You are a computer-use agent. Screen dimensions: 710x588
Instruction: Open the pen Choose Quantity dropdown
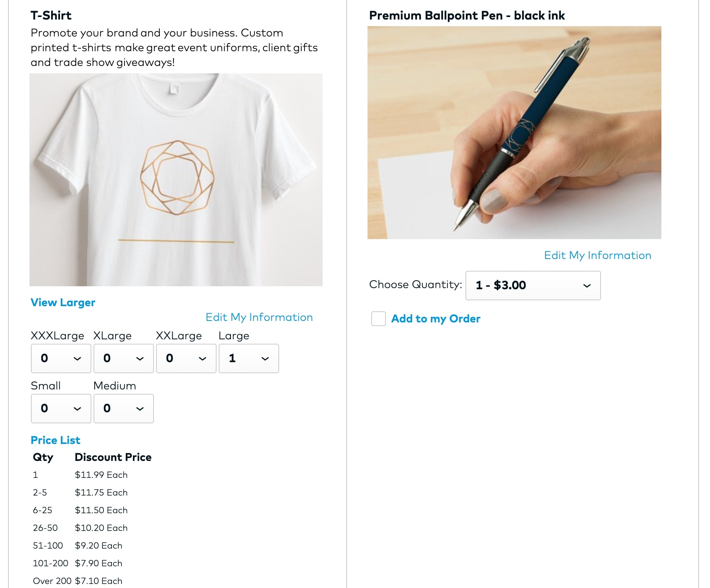click(x=533, y=286)
